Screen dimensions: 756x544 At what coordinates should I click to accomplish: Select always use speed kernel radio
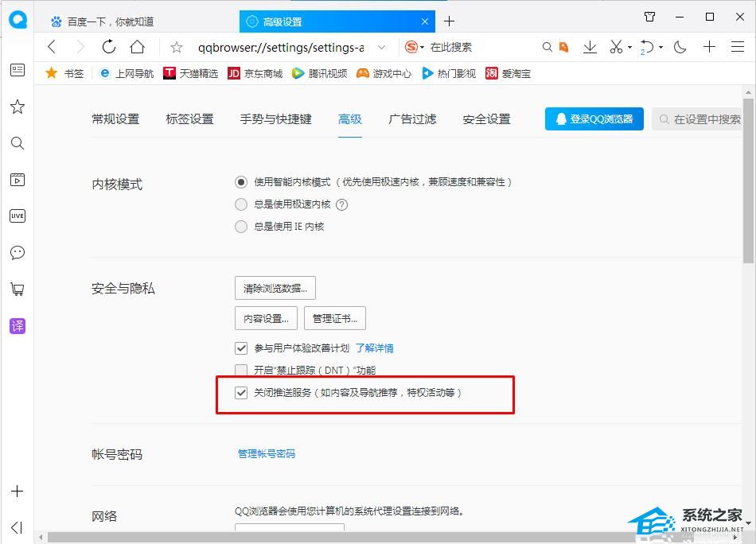[241, 204]
